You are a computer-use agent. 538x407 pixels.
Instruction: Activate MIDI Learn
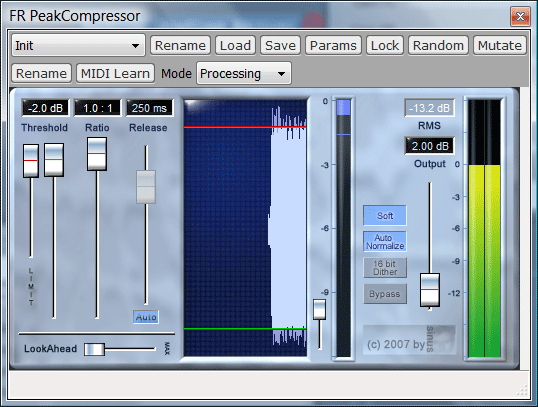pyautogui.click(x=115, y=73)
